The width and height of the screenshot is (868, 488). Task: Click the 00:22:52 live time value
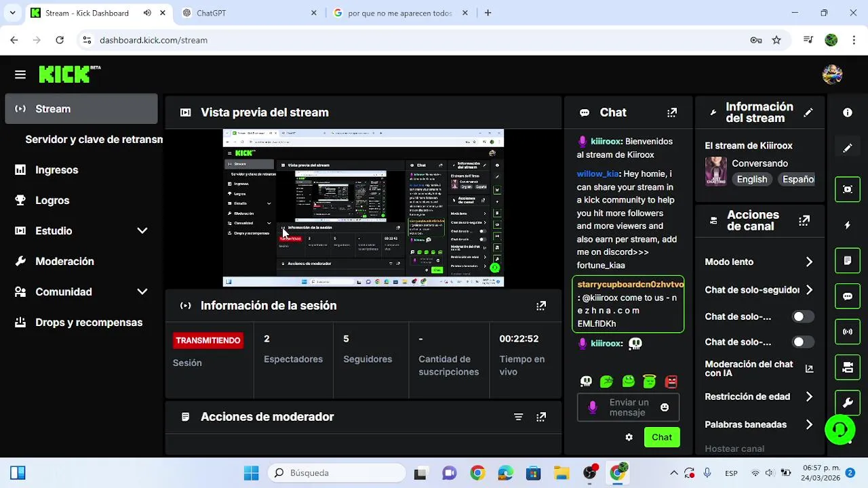coord(519,339)
